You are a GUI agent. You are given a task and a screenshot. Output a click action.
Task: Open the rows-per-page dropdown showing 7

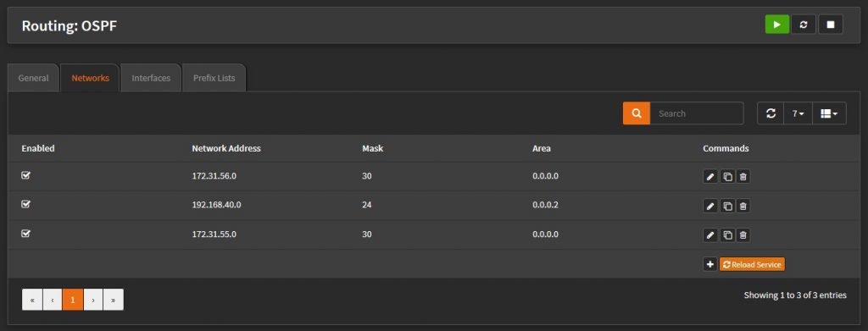coord(798,113)
